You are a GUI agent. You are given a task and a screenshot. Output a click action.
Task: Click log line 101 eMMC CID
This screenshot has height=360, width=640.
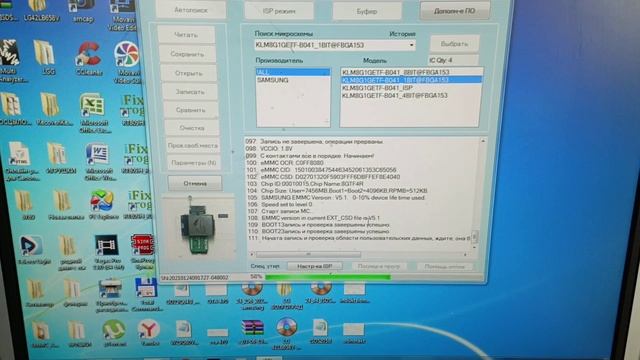[x=321, y=170]
